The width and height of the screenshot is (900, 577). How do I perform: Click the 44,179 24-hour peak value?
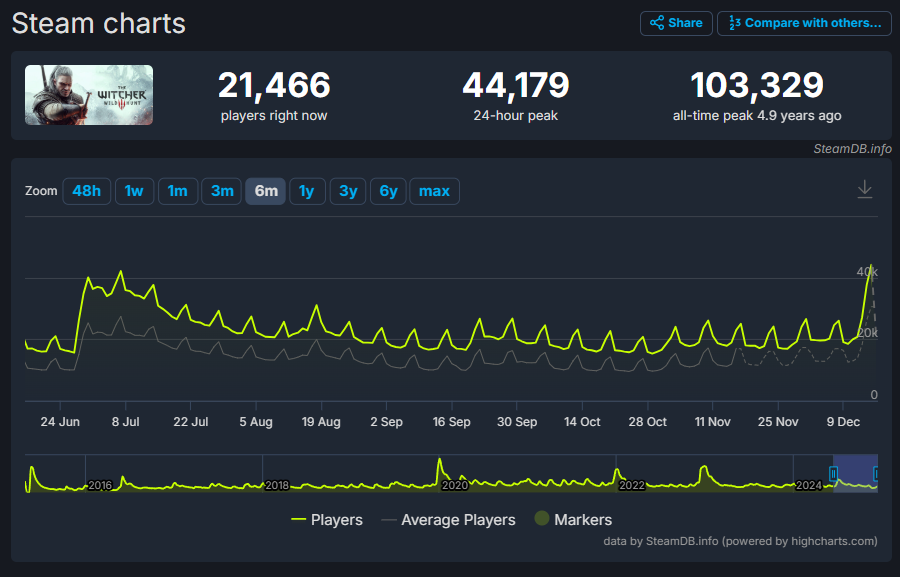click(515, 85)
